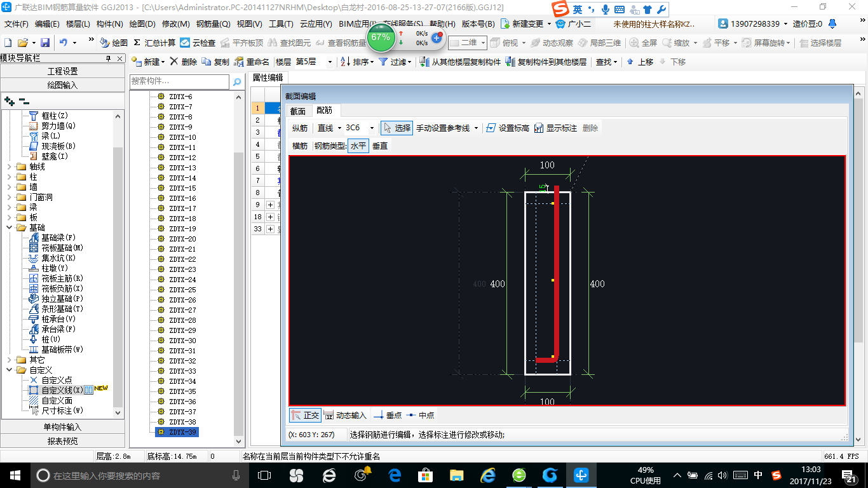
Task: Collapse the 基础 tree node
Action: click(9, 227)
